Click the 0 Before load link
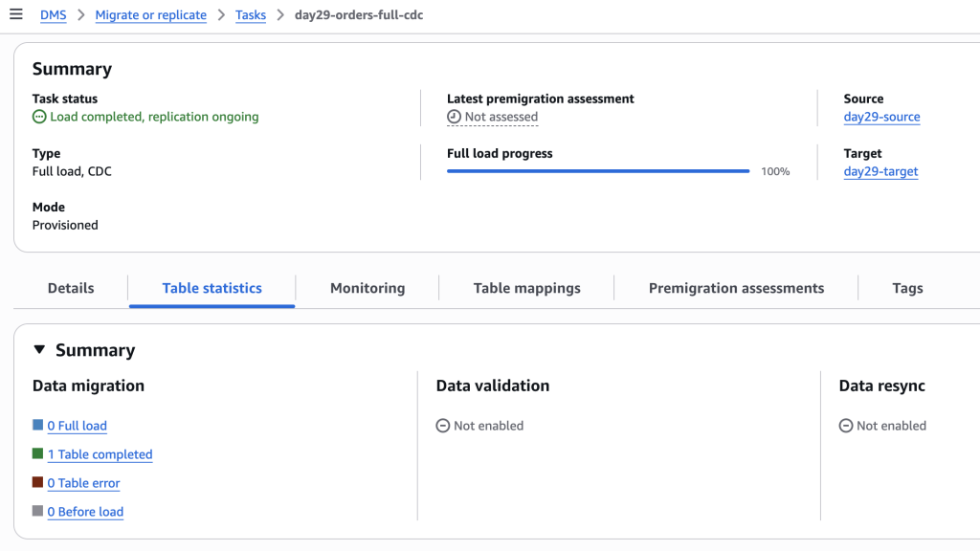The image size is (980, 551). click(x=85, y=513)
